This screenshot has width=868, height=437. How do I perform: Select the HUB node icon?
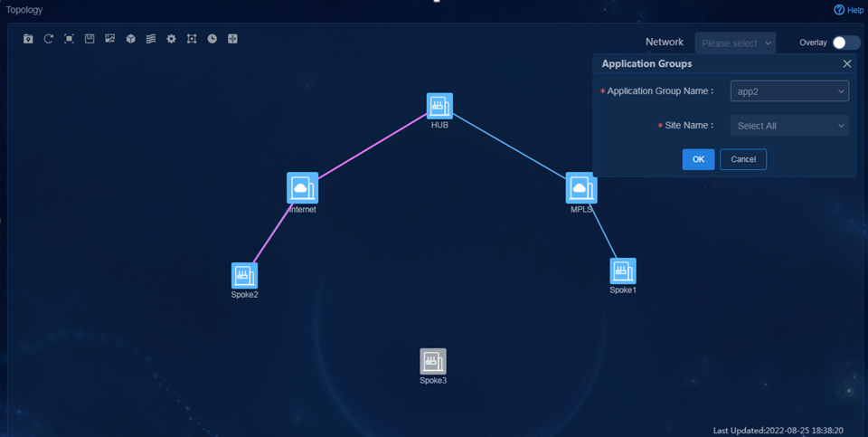pyautogui.click(x=439, y=106)
